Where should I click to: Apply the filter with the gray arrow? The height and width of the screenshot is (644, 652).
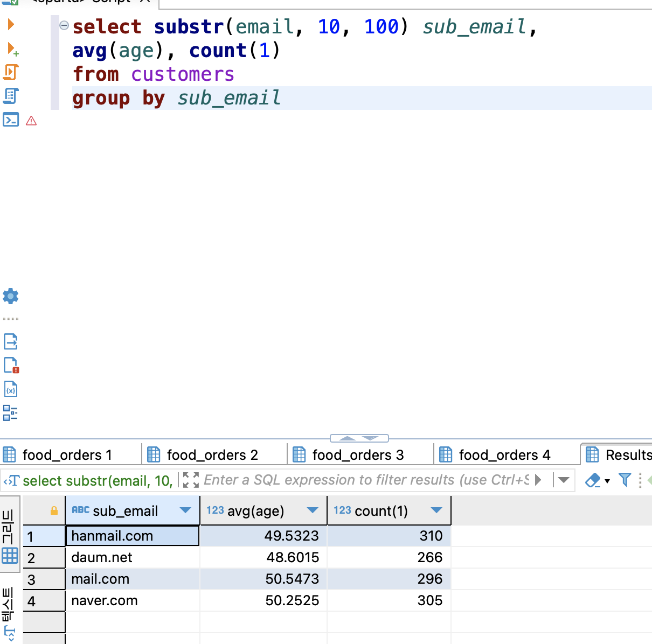pos(538,480)
